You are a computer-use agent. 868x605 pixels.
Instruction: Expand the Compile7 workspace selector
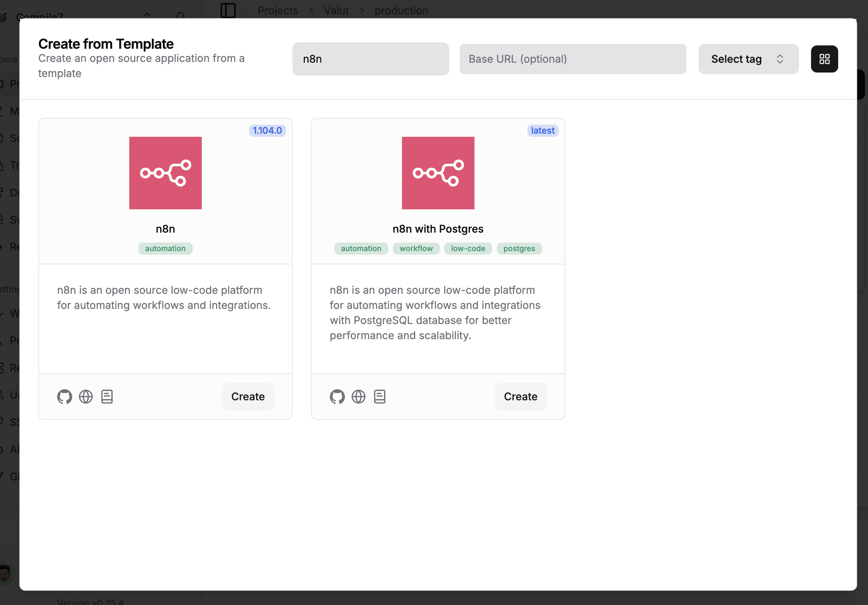[147, 16]
